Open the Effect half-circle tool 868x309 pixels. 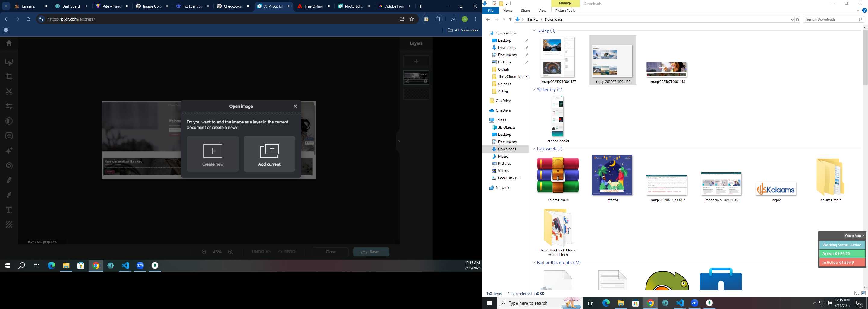pos(9,121)
